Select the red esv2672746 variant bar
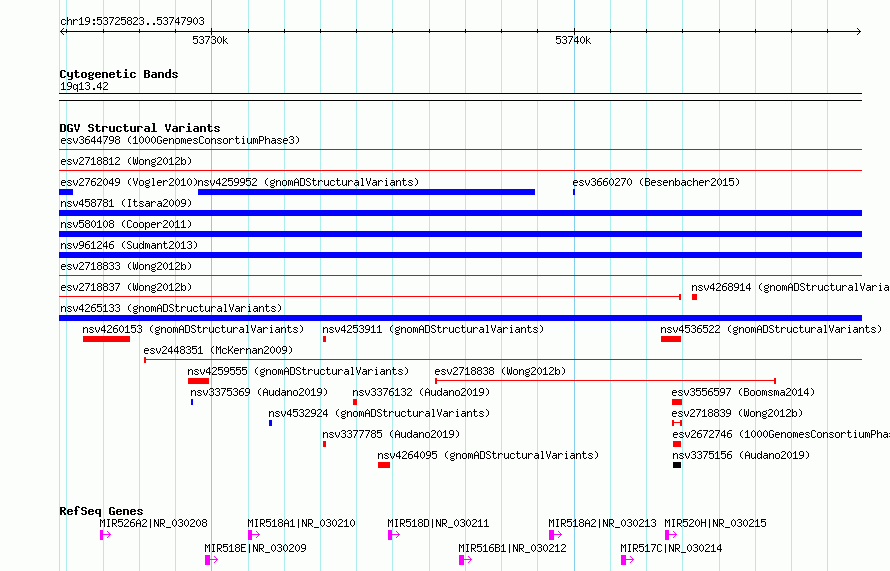 tap(677, 444)
